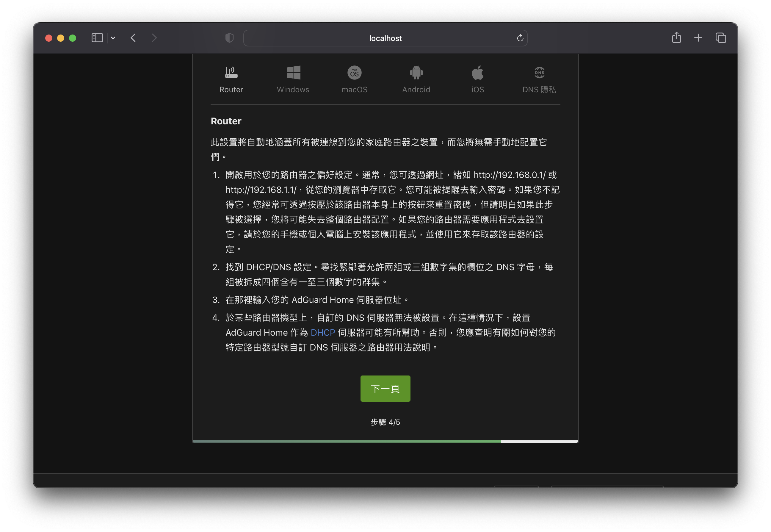Switch to the Windows tab label
The image size is (771, 532).
pyautogui.click(x=293, y=89)
